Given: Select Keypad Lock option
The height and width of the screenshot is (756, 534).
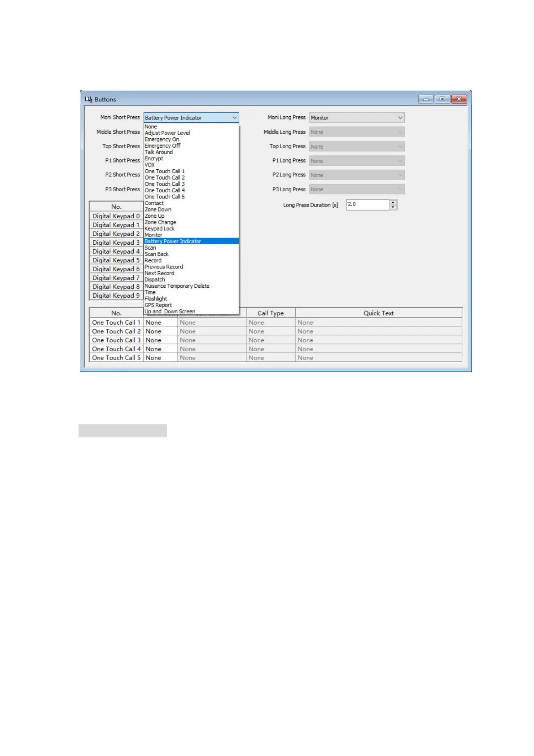Looking at the screenshot, I should tap(191, 229).
